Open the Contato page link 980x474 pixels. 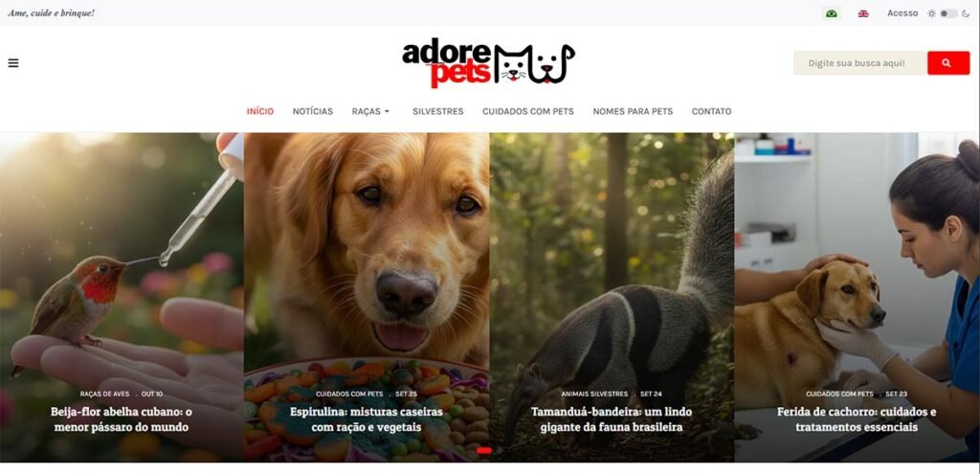[x=711, y=111]
